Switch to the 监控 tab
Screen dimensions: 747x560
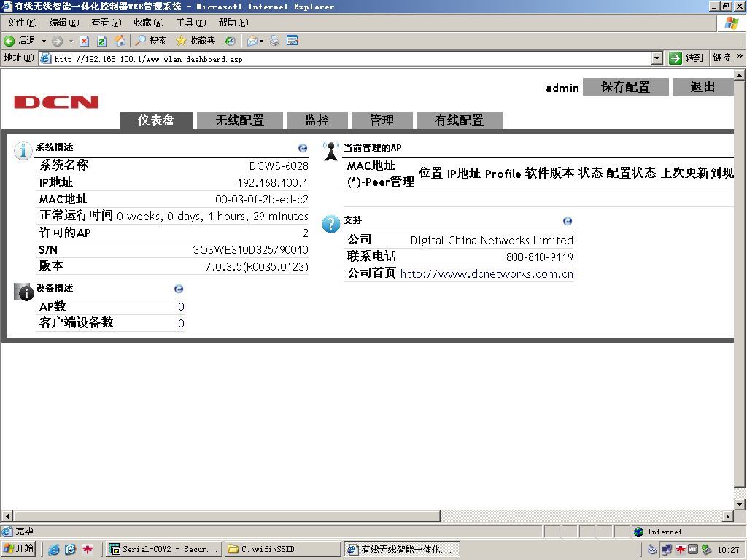click(x=317, y=120)
